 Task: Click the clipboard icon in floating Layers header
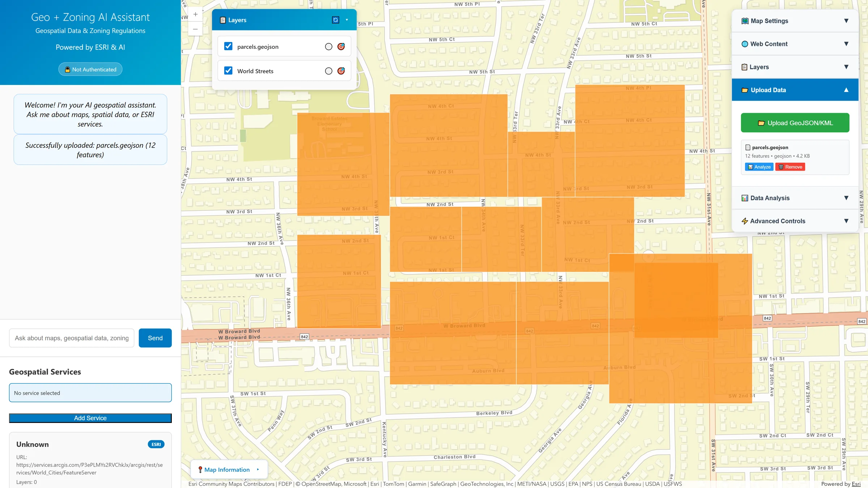(223, 20)
